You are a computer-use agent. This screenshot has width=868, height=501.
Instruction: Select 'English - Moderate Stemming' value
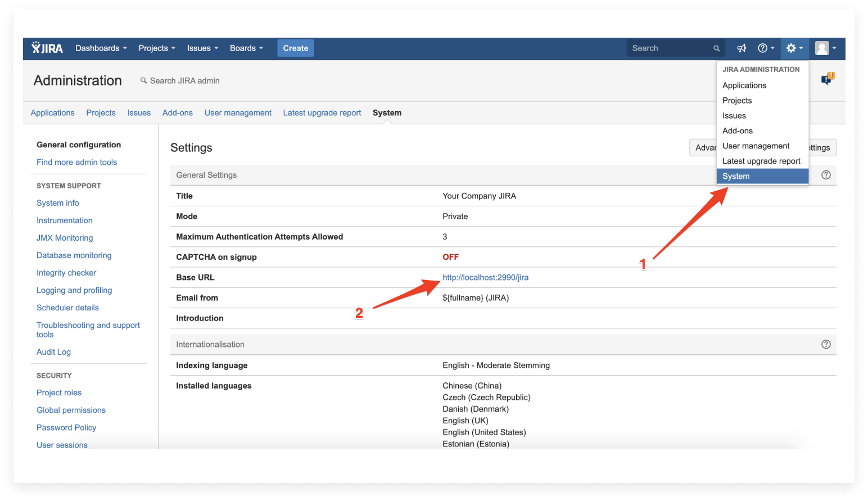(496, 365)
